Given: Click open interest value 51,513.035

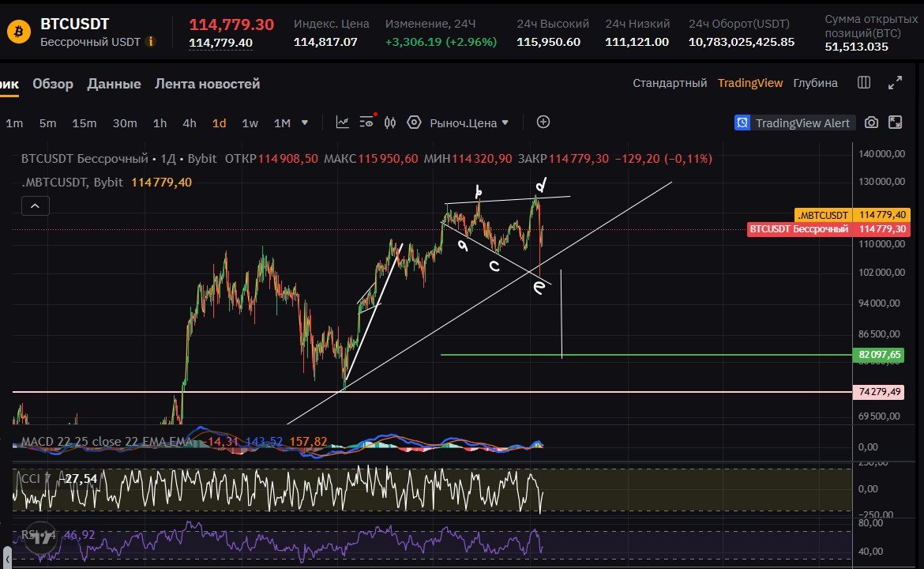Looking at the screenshot, I should click(856, 47).
